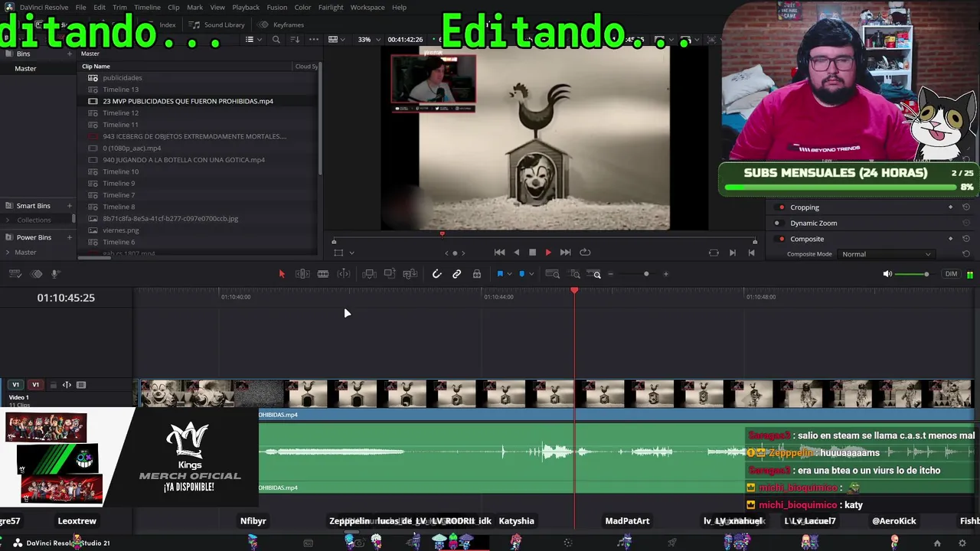Open the Composite Mode dropdown
This screenshot has height=551, width=980.
[x=887, y=254]
